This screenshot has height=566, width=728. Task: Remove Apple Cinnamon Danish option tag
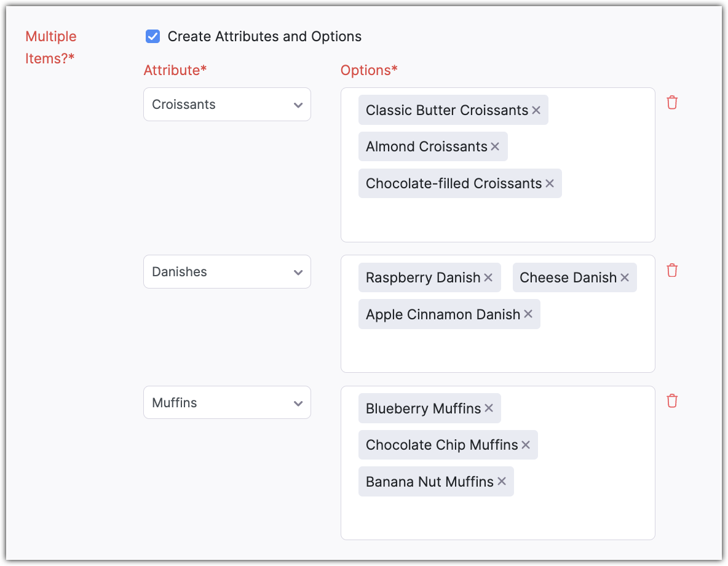[528, 314]
